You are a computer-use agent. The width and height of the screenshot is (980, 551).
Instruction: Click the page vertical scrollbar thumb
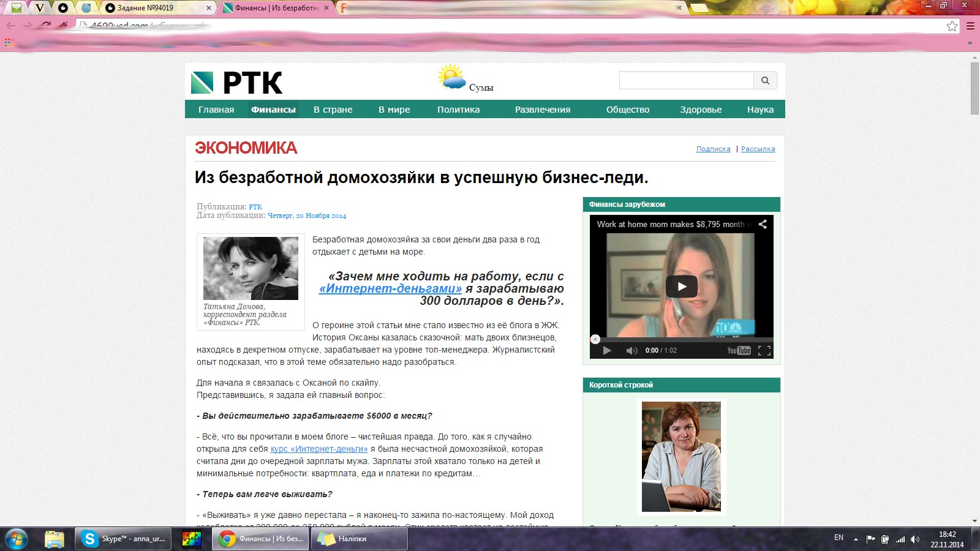[x=974, y=88]
